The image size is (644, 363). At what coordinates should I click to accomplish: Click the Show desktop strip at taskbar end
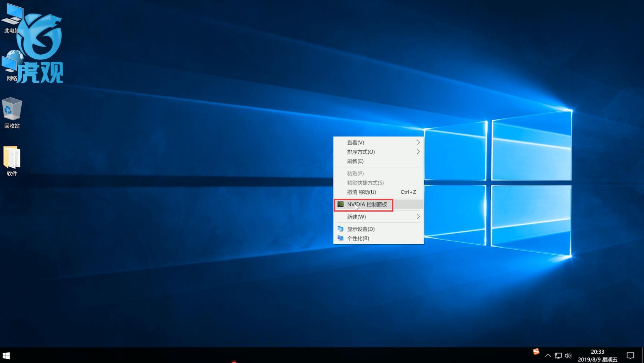pos(642,356)
